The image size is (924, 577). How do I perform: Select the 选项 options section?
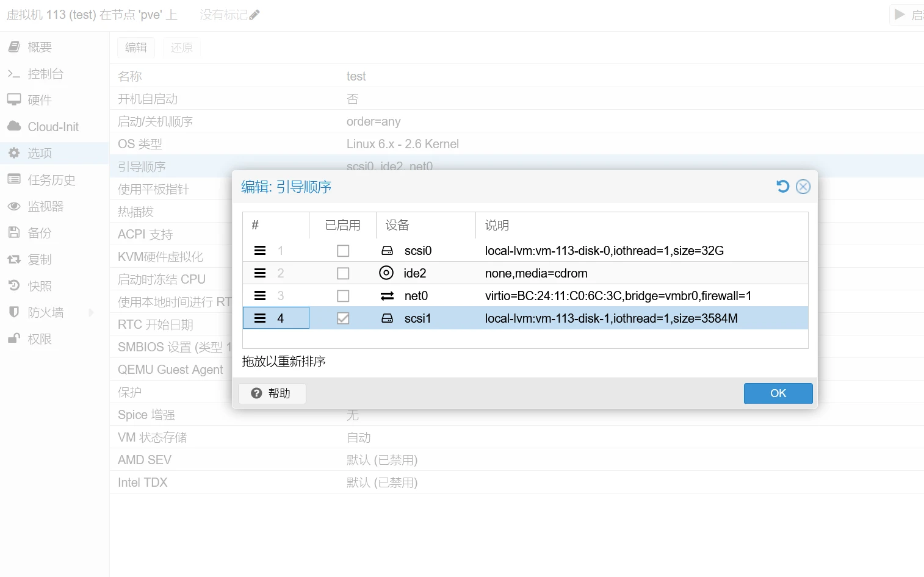pos(54,153)
